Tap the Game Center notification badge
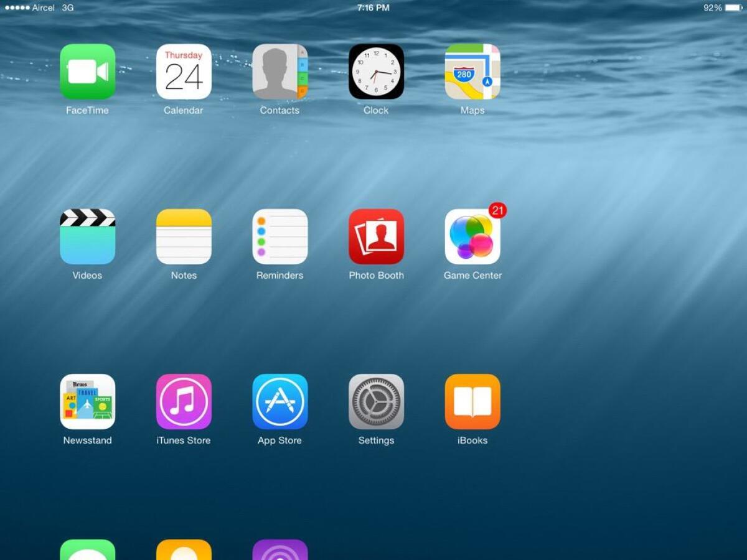This screenshot has height=560, width=747. (497, 211)
